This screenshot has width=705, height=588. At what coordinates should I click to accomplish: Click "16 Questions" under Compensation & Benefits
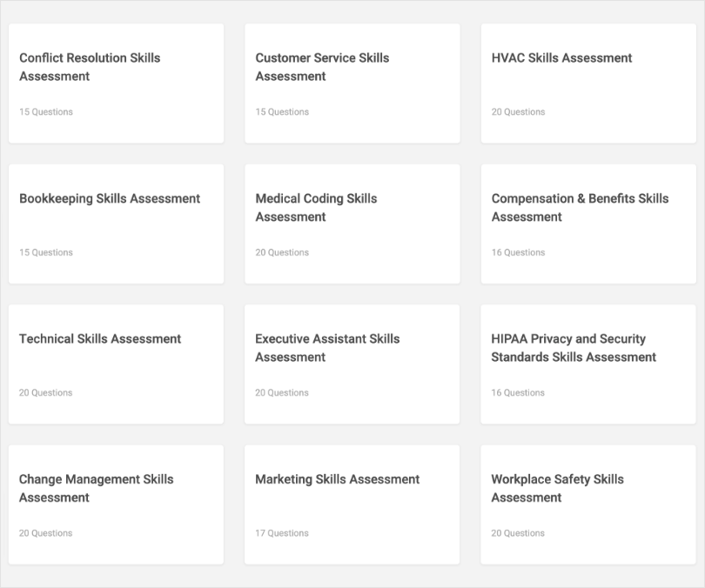coord(518,252)
